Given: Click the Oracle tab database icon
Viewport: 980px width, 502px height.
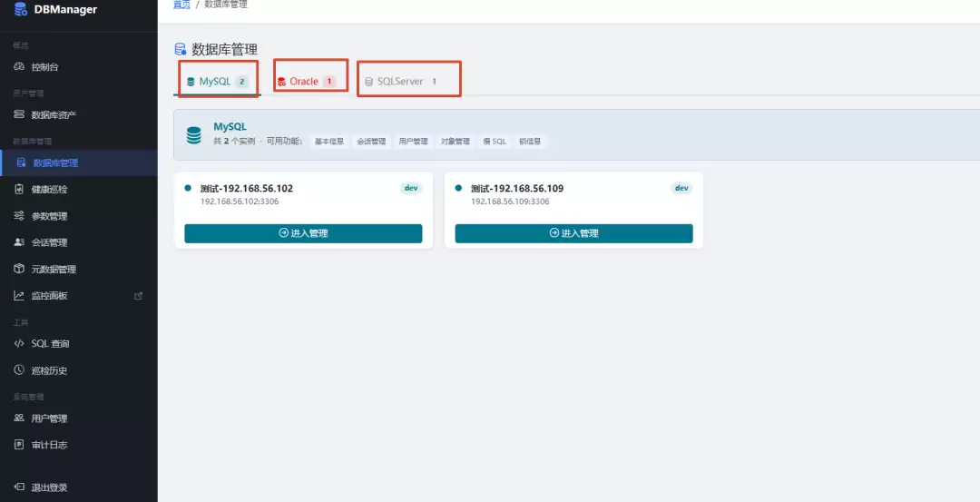Looking at the screenshot, I should (281, 82).
